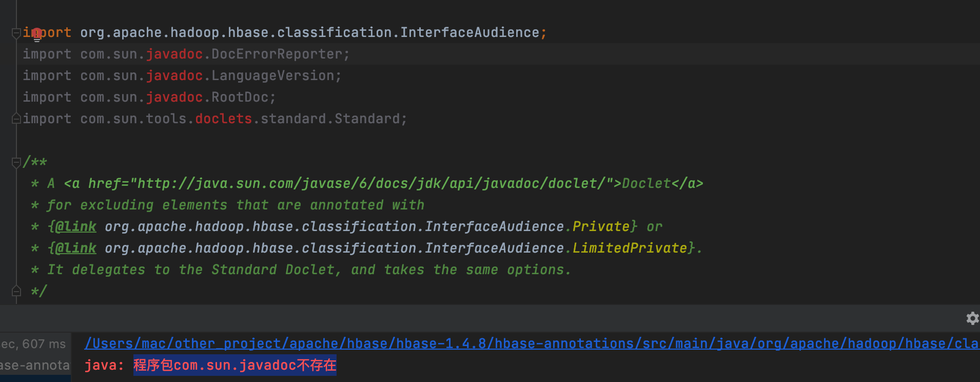The height and width of the screenshot is (382, 980).
Task: Select the build duration entry ending 607 ms
Action: pos(33,344)
